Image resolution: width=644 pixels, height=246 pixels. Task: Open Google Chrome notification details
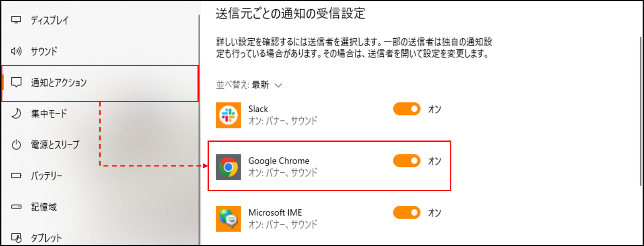click(329, 166)
